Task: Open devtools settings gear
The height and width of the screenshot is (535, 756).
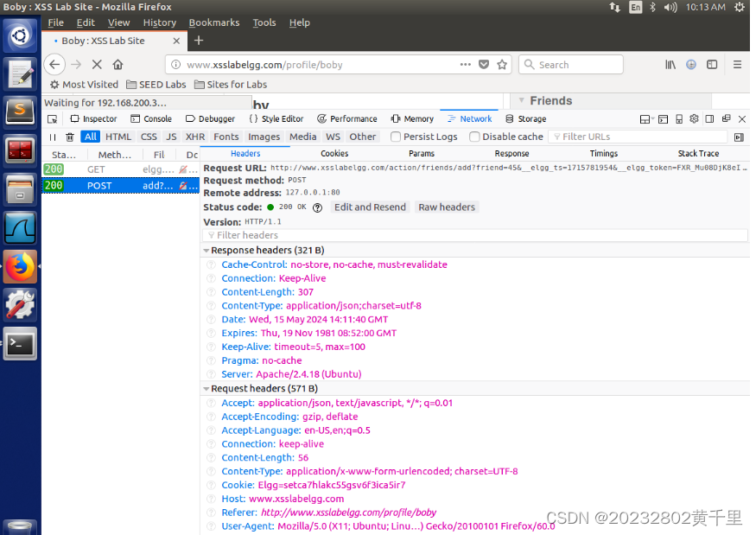Action: point(694,118)
